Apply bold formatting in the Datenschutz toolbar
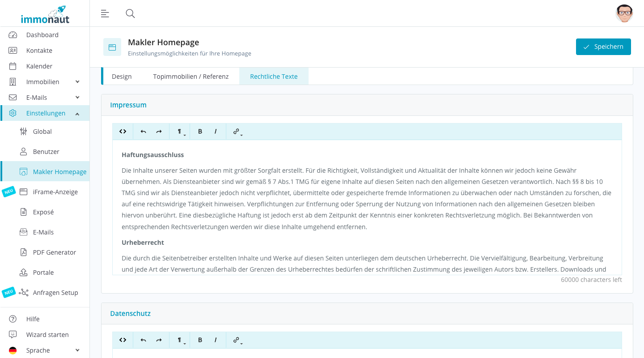The image size is (644, 358). click(200, 340)
